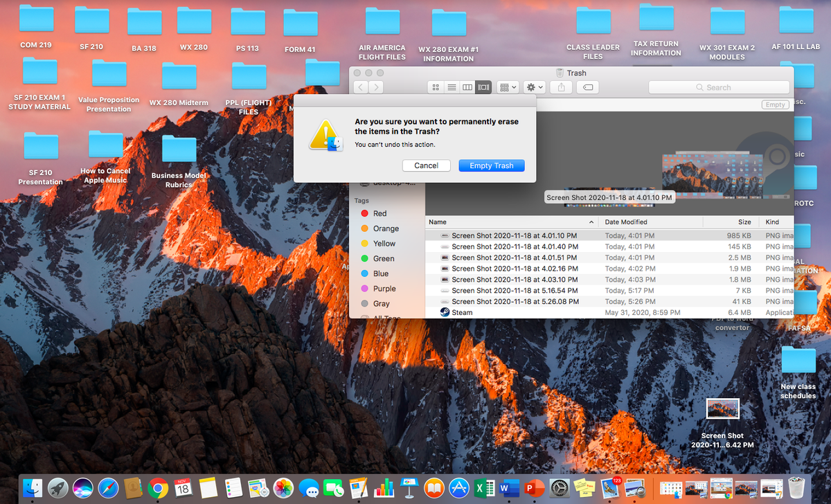Viewport: 831px width, 504px height.
Task: Switch the Trash window to list view
Action: [452, 87]
